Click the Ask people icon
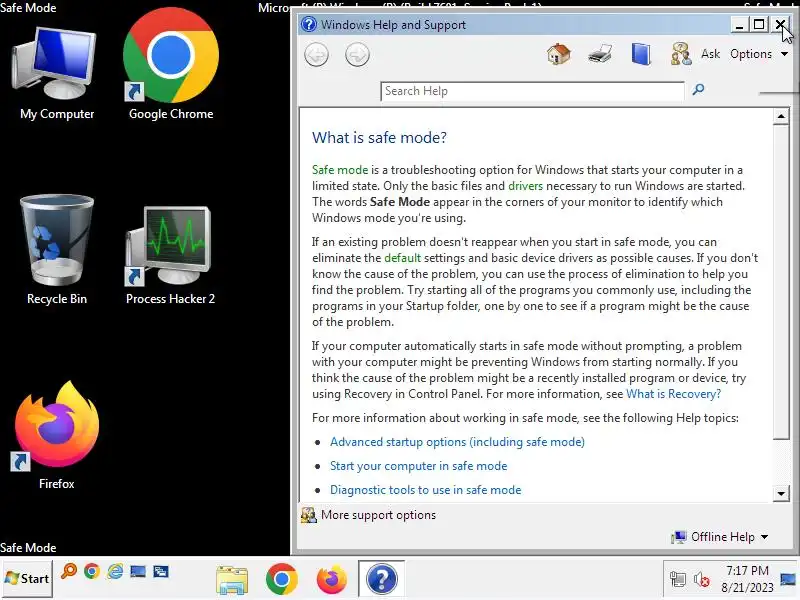This screenshot has width=800, height=600. click(x=681, y=54)
